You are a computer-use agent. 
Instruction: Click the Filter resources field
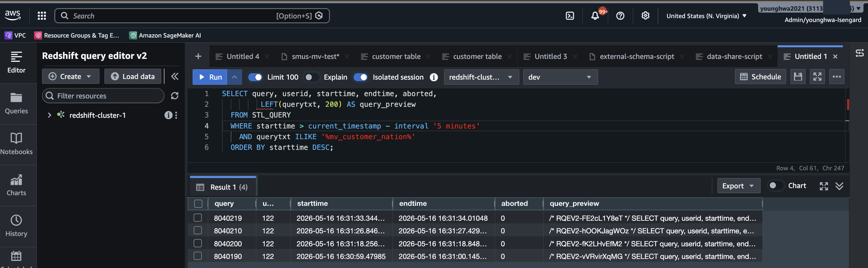click(x=103, y=96)
